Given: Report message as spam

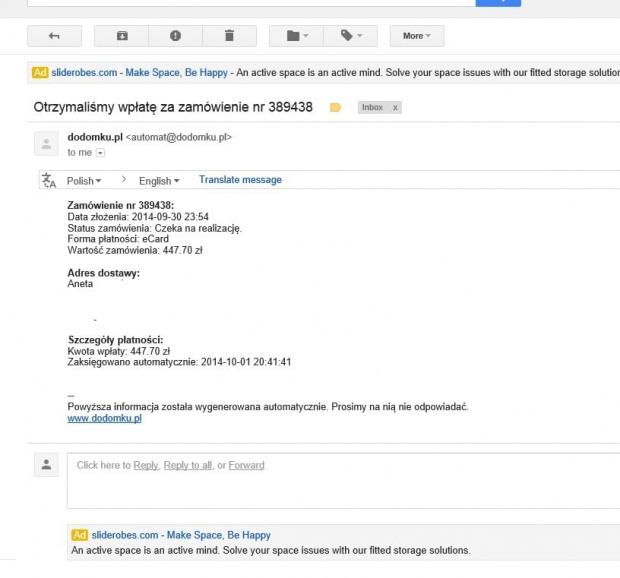Looking at the screenshot, I should (176, 36).
